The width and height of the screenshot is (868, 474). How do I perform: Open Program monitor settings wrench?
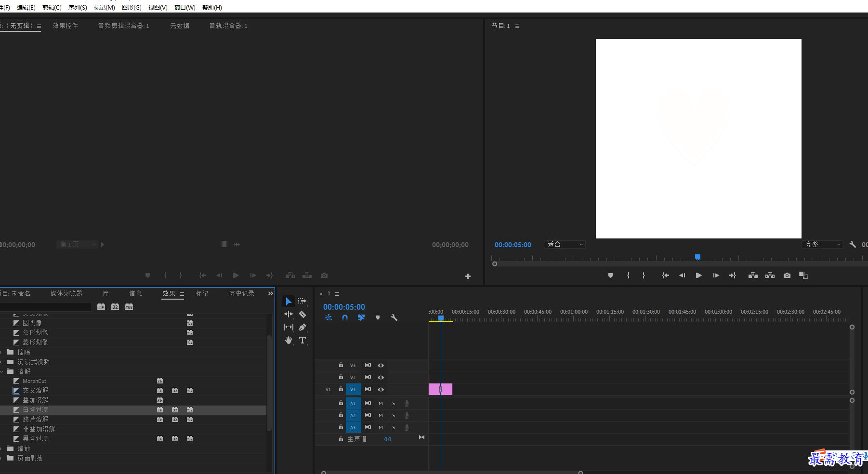[853, 244]
